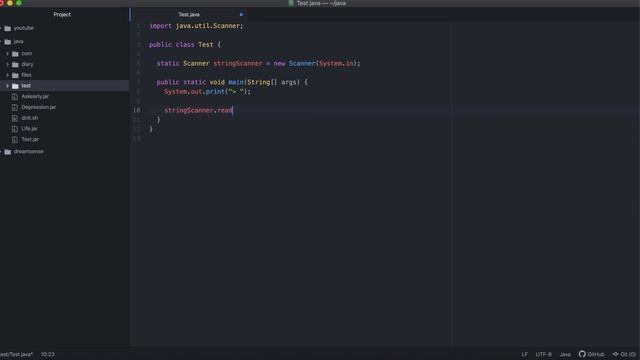Screen dimensions: 640x360
Task: Click the file icon in window title
Action: click(x=291, y=3)
